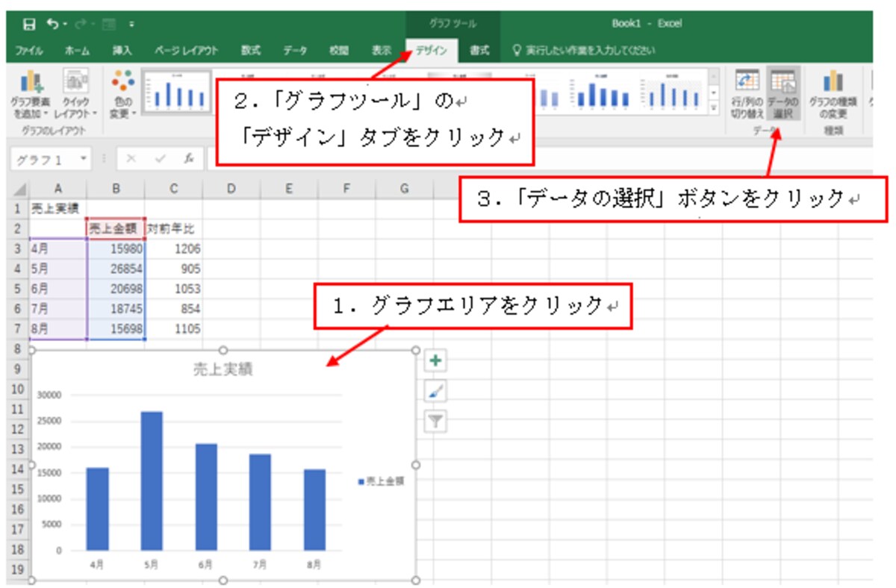Click 行/列の切り替え button
The width and height of the screenshot is (896, 588).
(x=747, y=96)
